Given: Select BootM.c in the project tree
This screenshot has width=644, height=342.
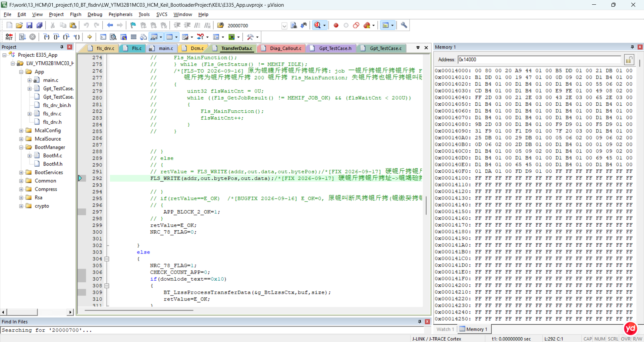Looking at the screenshot, I should 53,156.
